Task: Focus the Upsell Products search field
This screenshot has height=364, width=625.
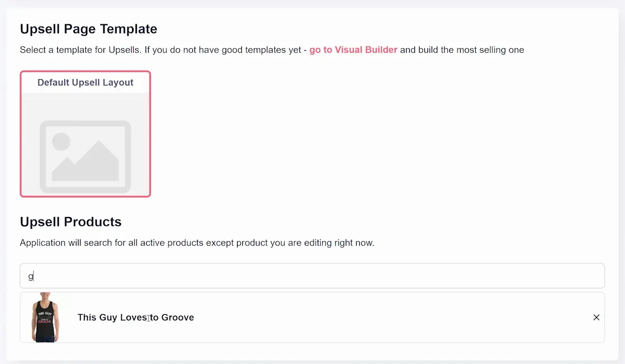Action: [312, 276]
